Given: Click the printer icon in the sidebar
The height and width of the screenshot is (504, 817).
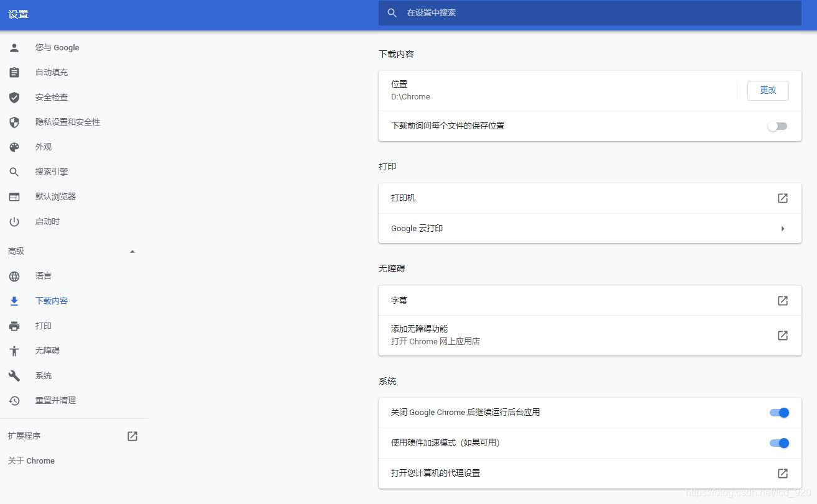Looking at the screenshot, I should point(14,326).
